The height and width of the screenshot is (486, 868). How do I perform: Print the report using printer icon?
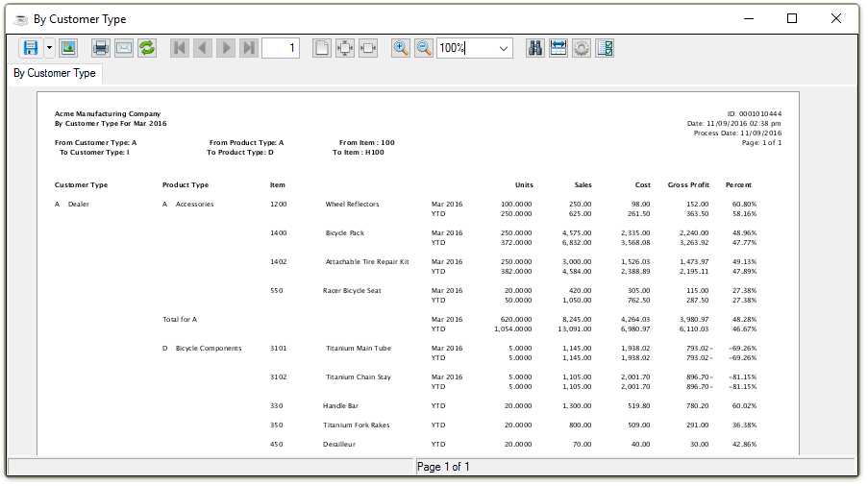click(101, 48)
